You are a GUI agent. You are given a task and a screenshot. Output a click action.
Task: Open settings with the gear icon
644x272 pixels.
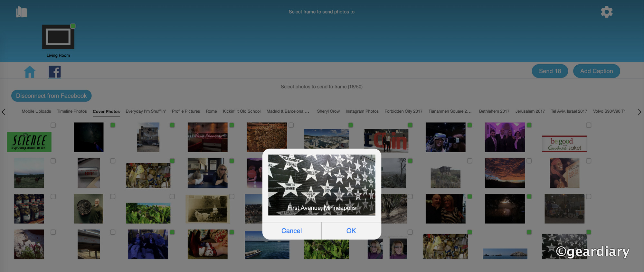607,12
